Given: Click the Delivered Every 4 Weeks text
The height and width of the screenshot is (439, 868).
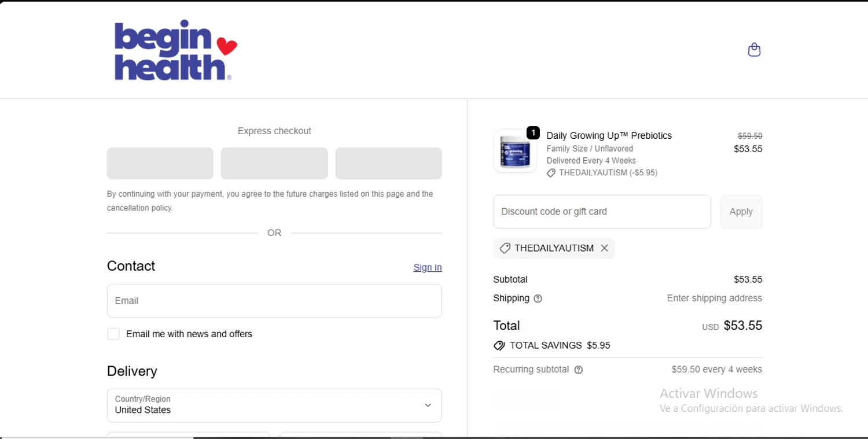Looking at the screenshot, I should 591,161.
